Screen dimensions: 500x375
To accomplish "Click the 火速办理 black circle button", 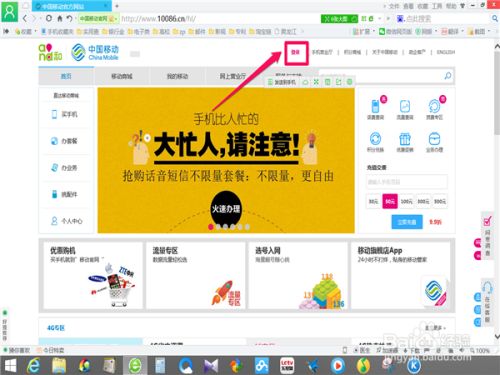I will (226, 209).
